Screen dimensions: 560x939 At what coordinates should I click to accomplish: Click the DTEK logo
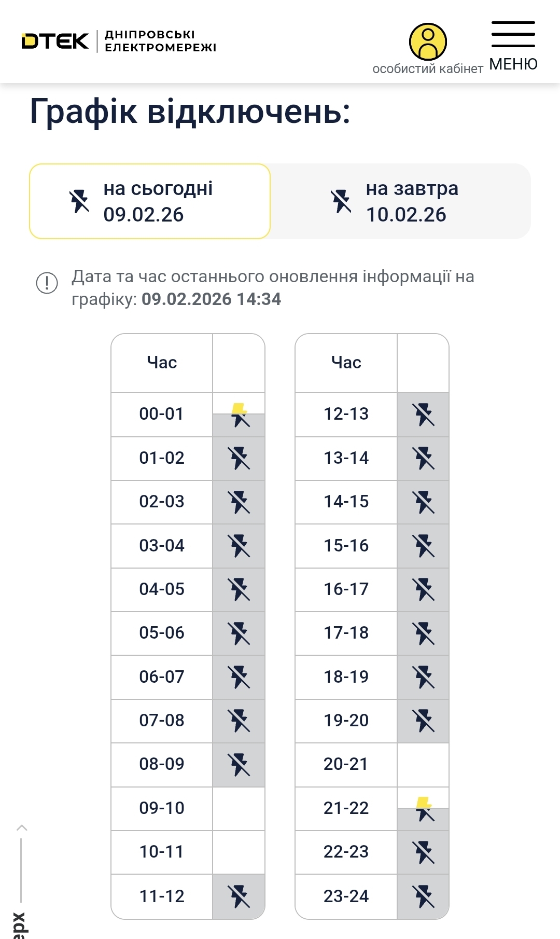[x=55, y=42]
